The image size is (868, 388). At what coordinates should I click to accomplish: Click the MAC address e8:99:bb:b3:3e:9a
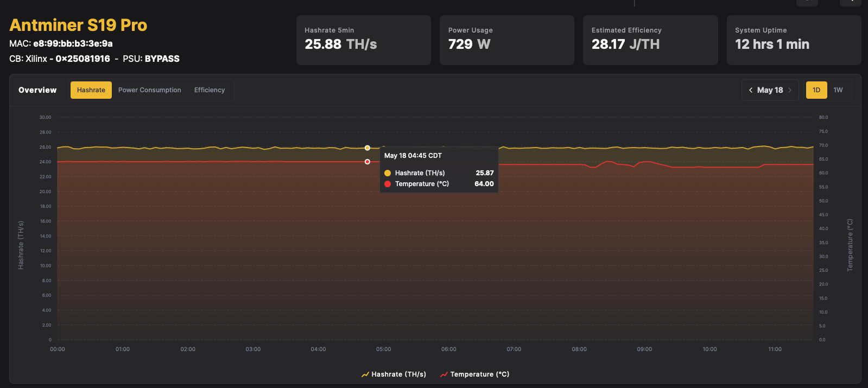(x=73, y=43)
